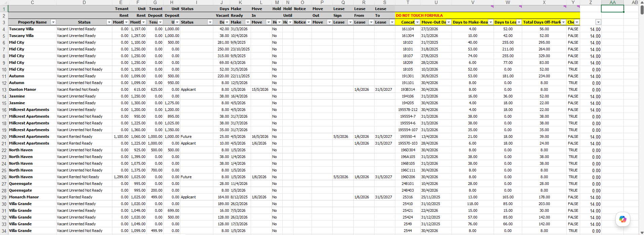Select the make ready date 8/12/2025
Viewport: 644px width, 235px height.
[240, 197]
